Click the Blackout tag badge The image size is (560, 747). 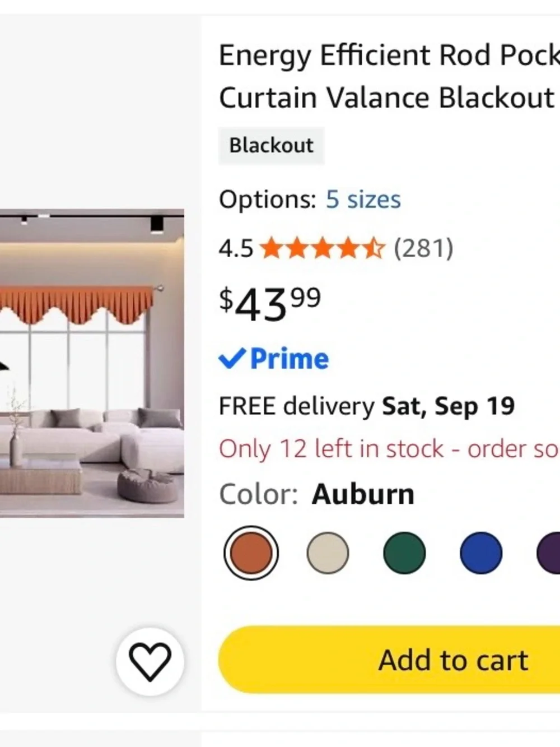pos(271,146)
